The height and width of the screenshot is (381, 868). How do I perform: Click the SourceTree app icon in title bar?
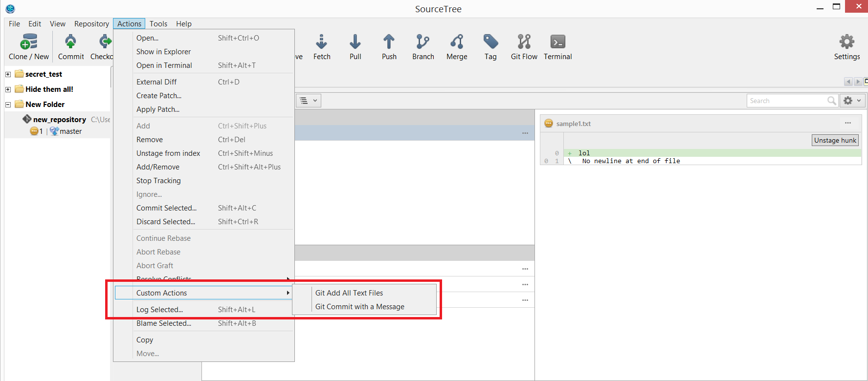[10, 9]
